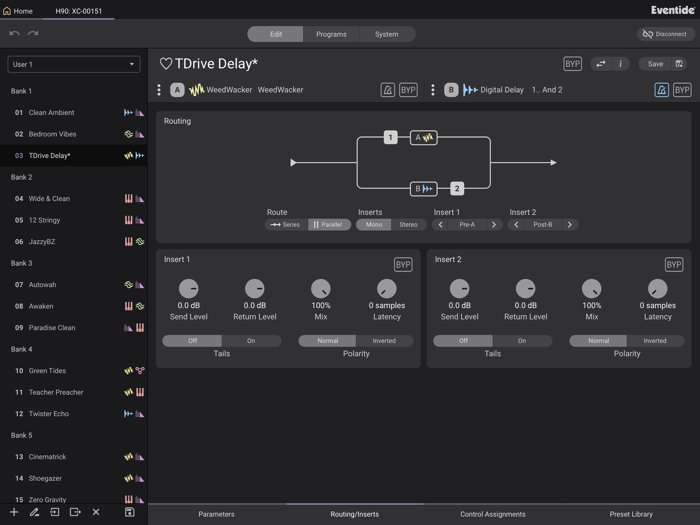700x525 pixels.
Task: Set Inserts to Mono
Action: 374,225
